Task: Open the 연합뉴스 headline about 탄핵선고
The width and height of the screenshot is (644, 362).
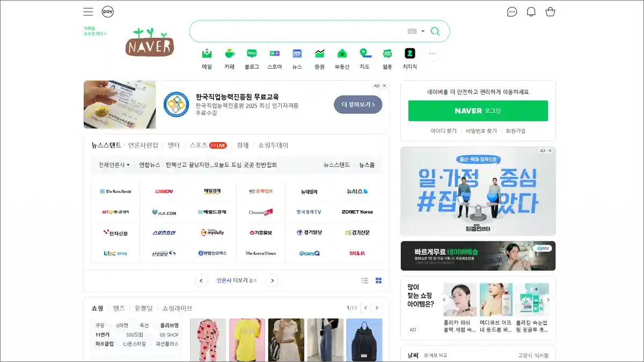Action: [x=221, y=165]
